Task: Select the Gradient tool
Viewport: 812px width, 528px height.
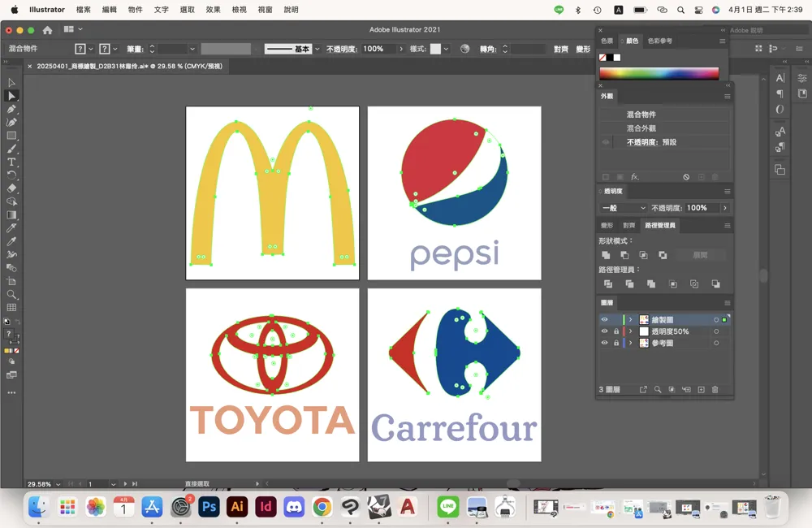Action: click(x=11, y=215)
